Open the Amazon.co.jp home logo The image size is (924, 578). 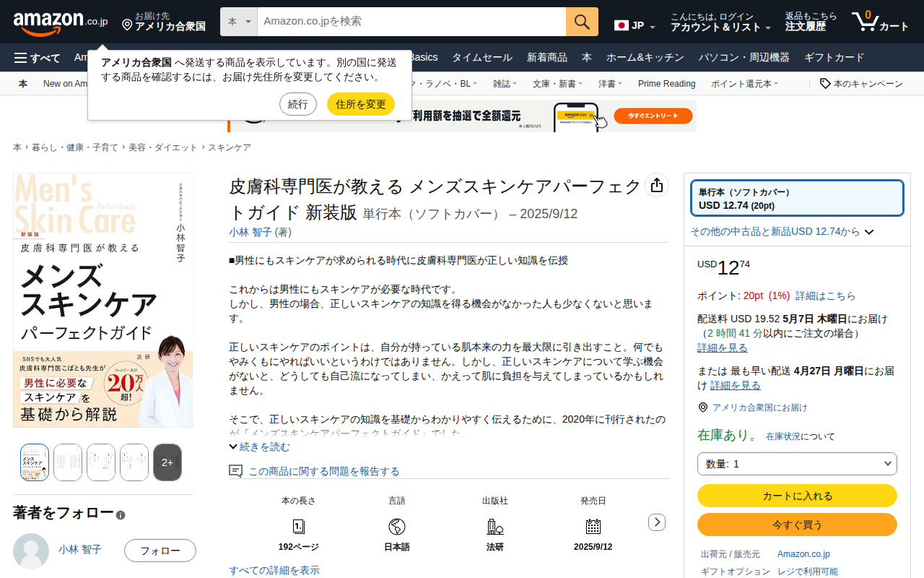[x=61, y=22]
